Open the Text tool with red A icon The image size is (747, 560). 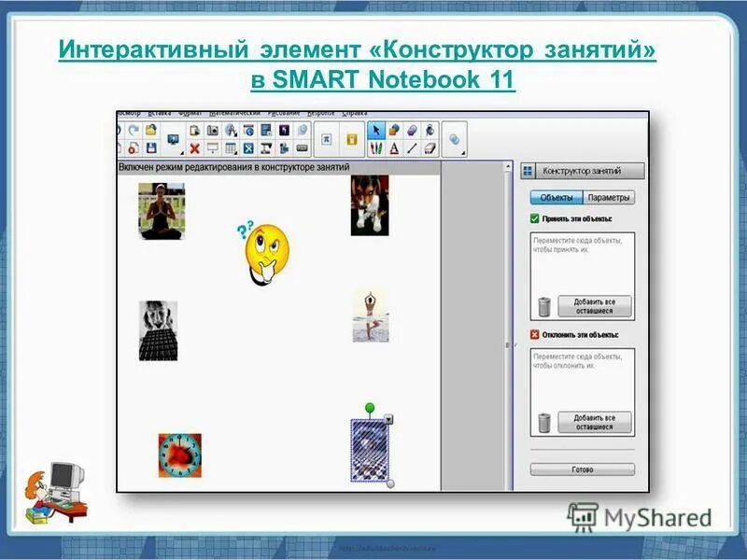pos(396,147)
